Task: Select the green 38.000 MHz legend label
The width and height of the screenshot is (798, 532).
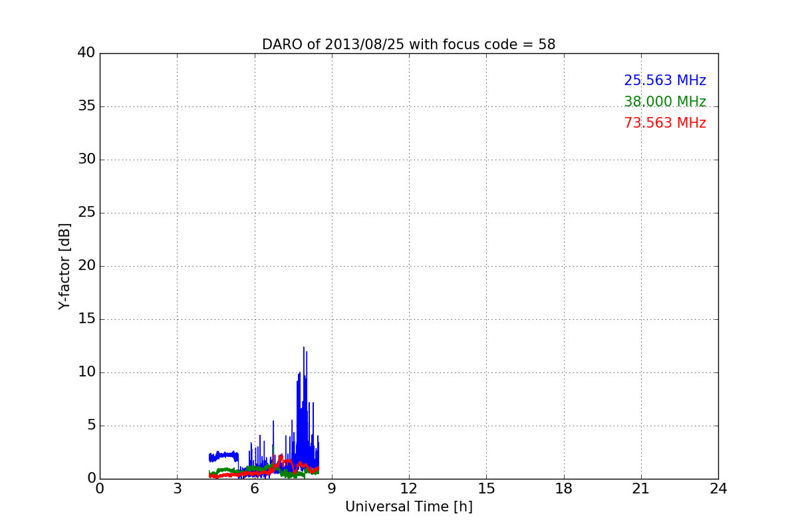Action: [x=665, y=102]
